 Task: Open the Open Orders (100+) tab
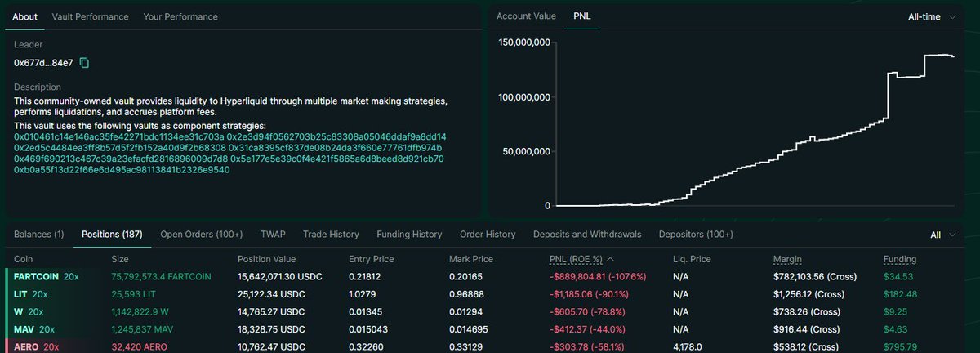point(201,235)
